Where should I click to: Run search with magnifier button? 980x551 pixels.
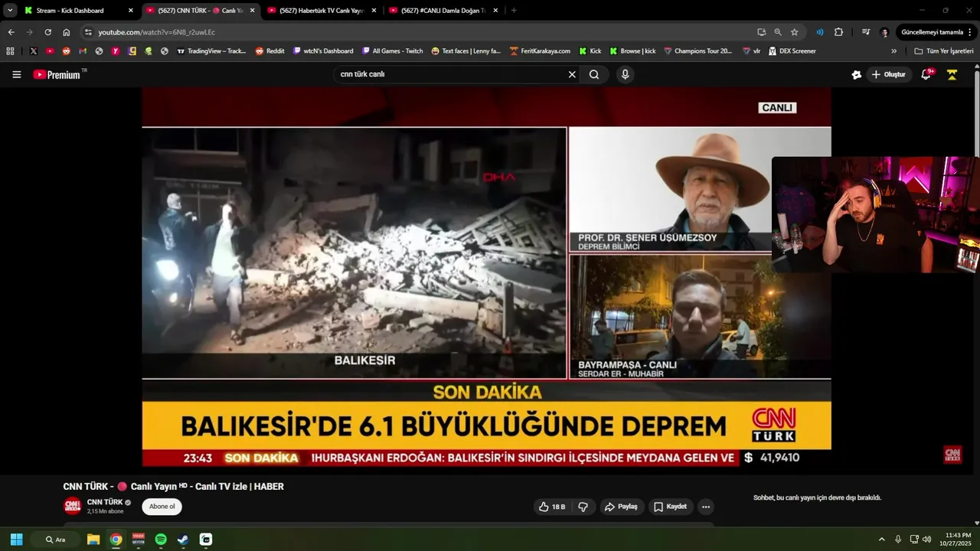(x=594, y=74)
